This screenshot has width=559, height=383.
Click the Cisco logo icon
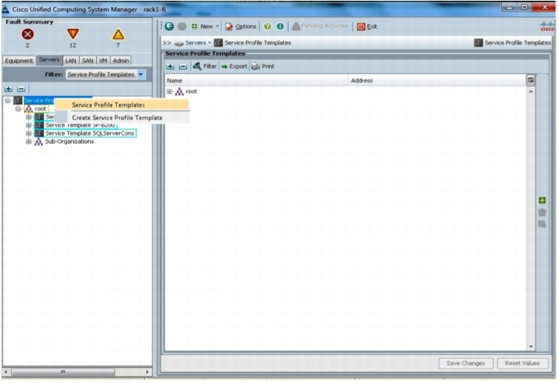pyautogui.click(x=548, y=26)
